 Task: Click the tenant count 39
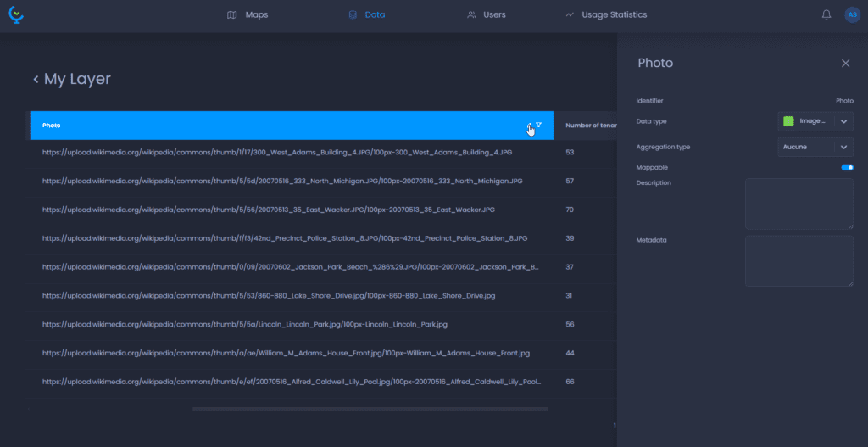point(570,238)
